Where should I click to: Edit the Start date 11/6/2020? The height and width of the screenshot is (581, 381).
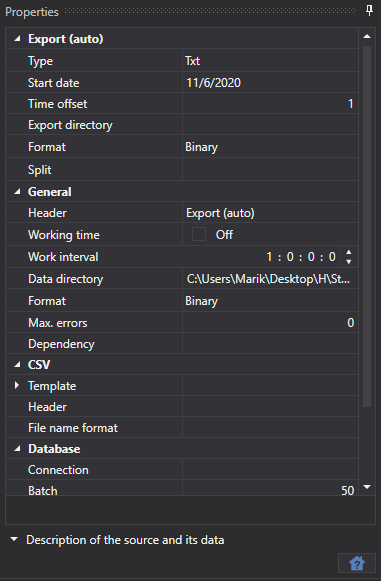pos(270,82)
